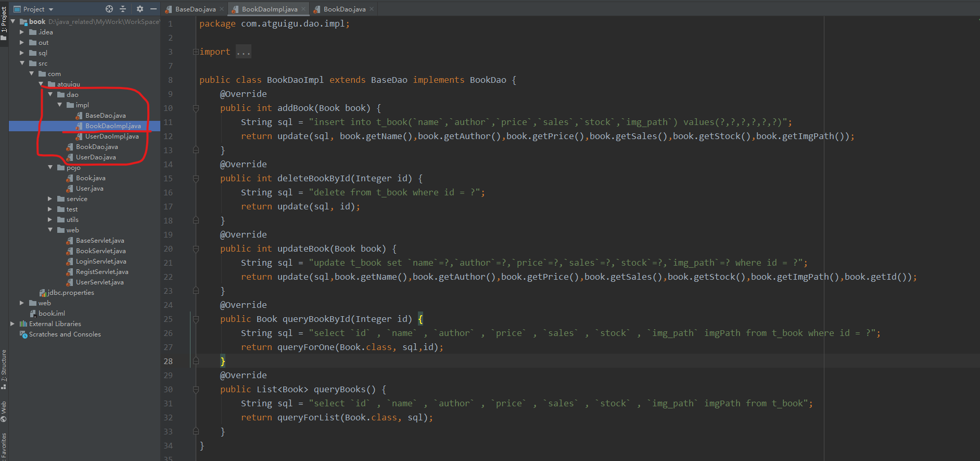This screenshot has width=980, height=461.
Task: Select Scratches and Consoles node
Action: point(65,334)
